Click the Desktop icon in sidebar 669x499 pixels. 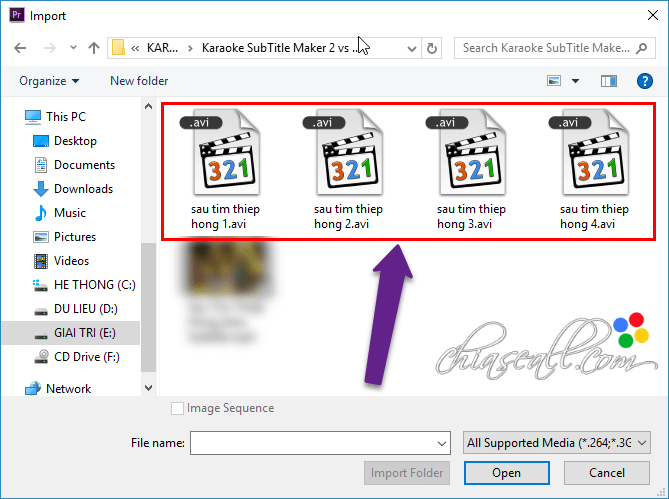click(41, 141)
